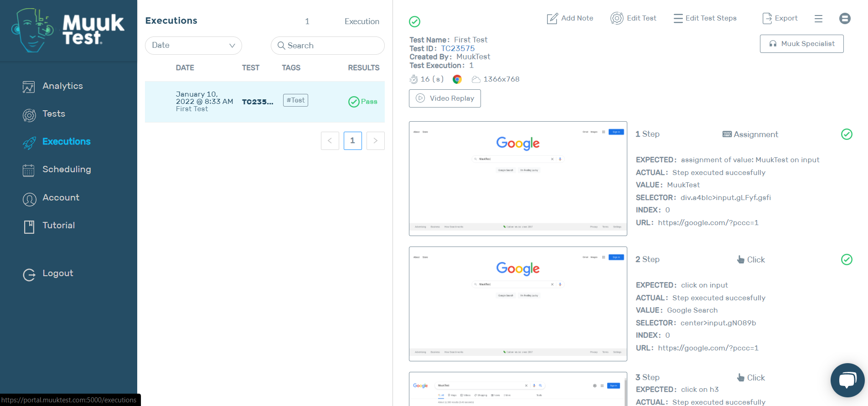Open the chat widget bubble

point(847,380)
